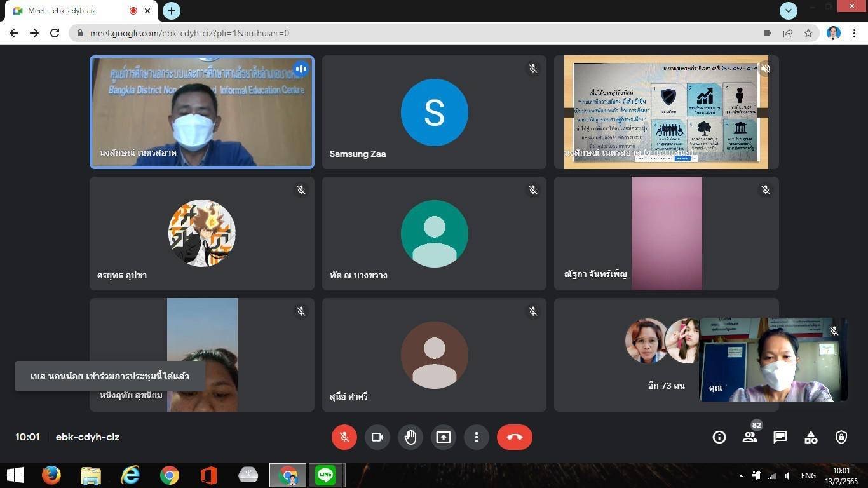Viewport: 868px width, 488px height.
Task: Open the share page icon in address bar
Action: tap(788, 33)
